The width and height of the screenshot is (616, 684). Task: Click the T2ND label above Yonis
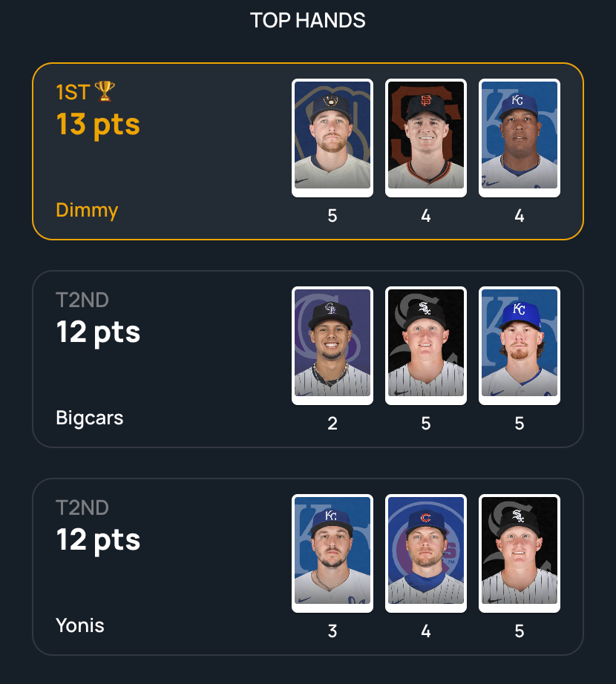tap(82, 507)
